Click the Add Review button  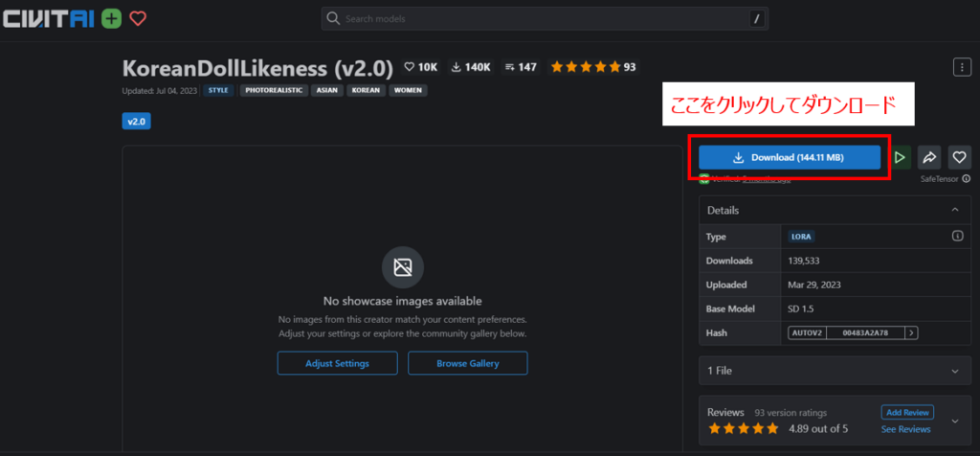907,412
